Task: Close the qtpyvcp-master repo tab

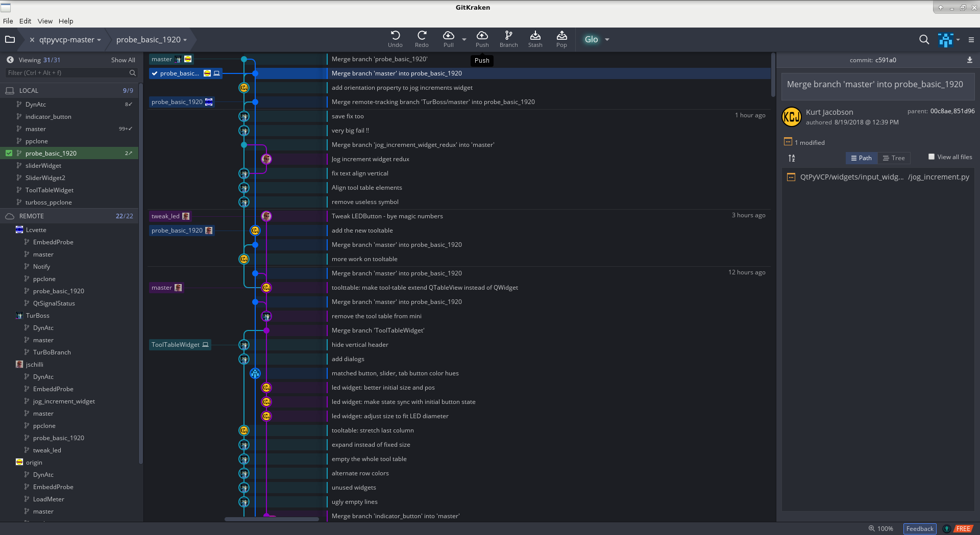Action: (x=32, y=40)
